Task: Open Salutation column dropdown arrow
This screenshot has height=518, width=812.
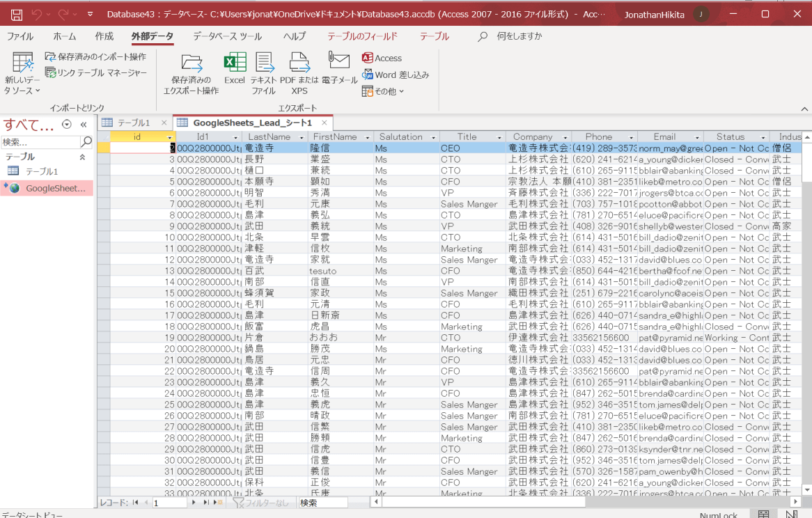Action: click(433, 137)
